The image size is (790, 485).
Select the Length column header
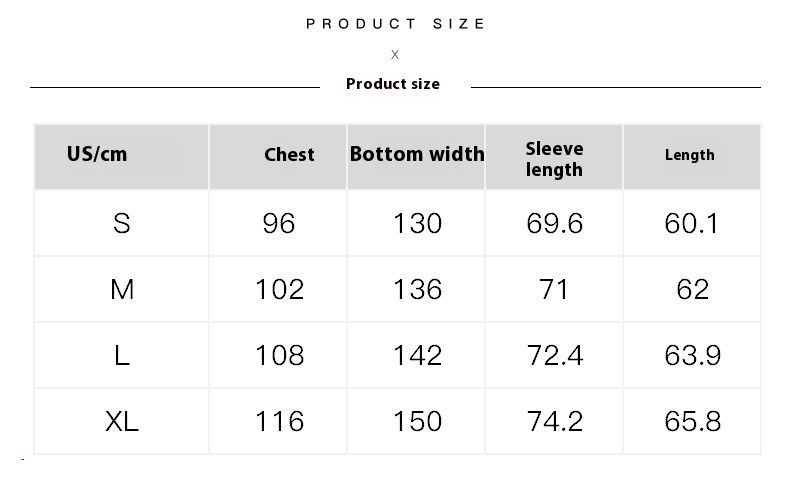[x=690, y=155]
